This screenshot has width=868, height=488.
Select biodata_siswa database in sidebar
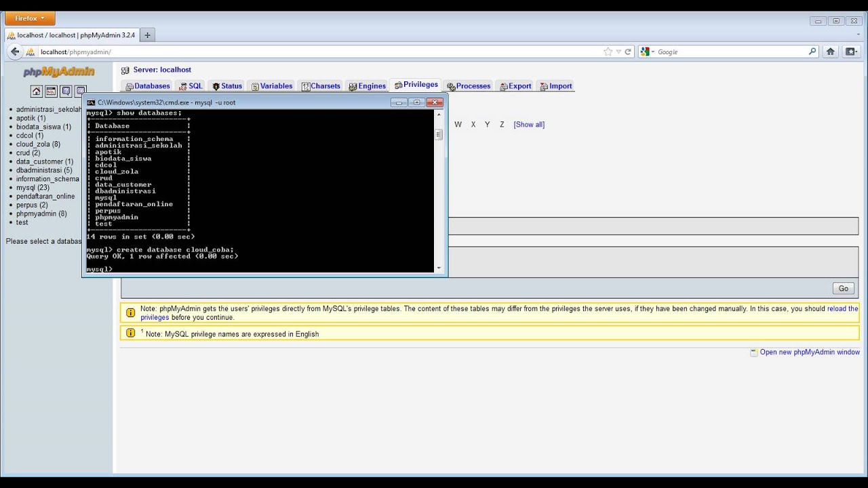click(x=43, y=127)
